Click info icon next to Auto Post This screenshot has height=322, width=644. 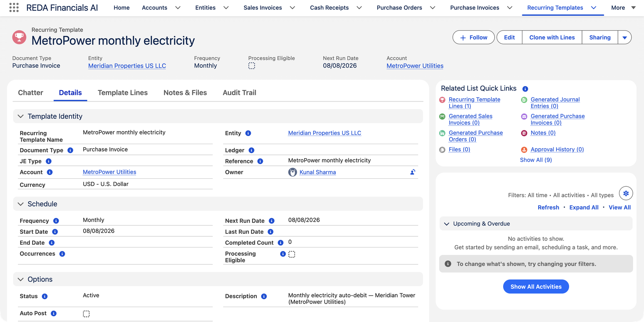click(x=54, y=313)
